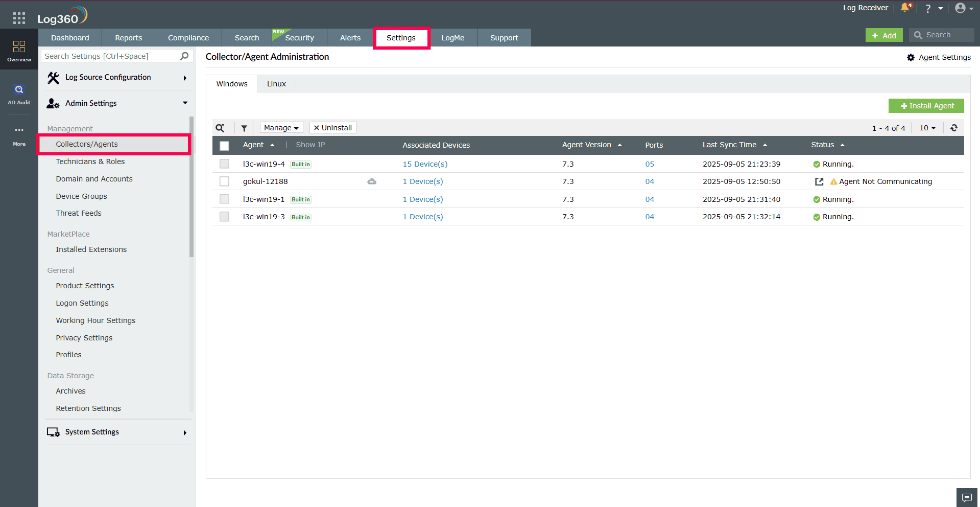Click the warning icon for Agent Not Communicating
Screen dimensions: 980x507
pyautogui.click(x=833, y=181)
